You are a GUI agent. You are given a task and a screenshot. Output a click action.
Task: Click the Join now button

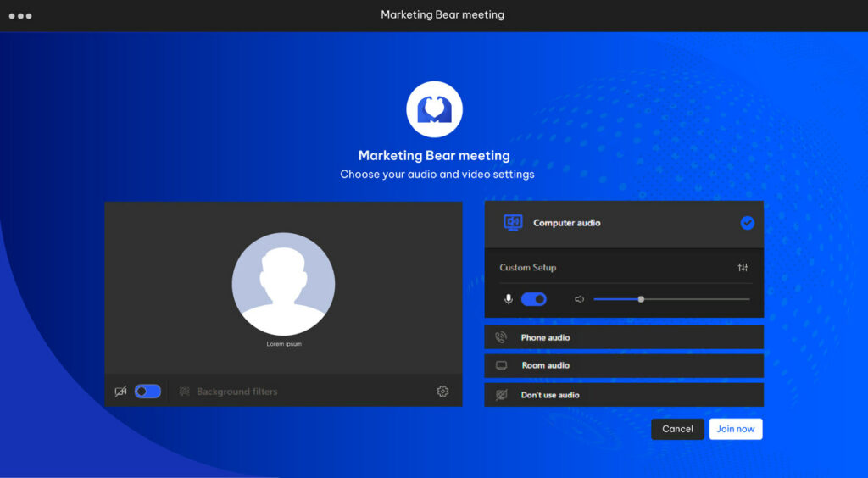coord(736,430)
